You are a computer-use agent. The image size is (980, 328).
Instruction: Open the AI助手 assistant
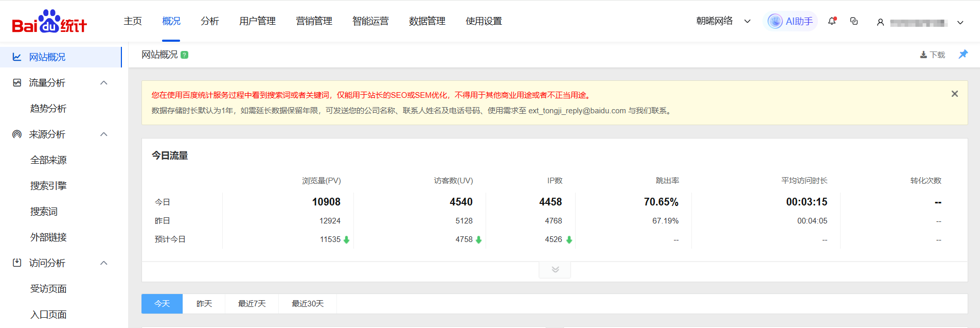(x=791, y=21)
